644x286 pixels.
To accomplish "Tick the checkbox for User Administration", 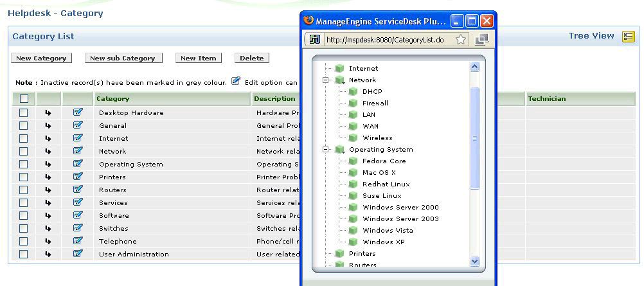I will click(24, 254).
